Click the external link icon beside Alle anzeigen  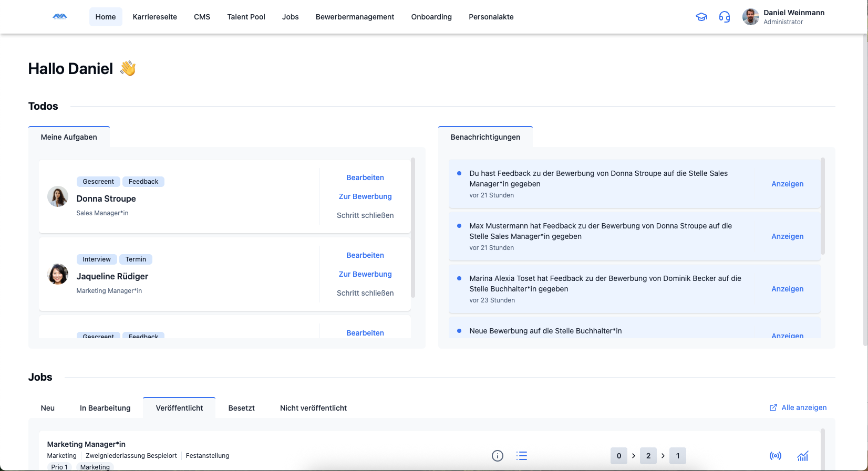coord(773,407)
